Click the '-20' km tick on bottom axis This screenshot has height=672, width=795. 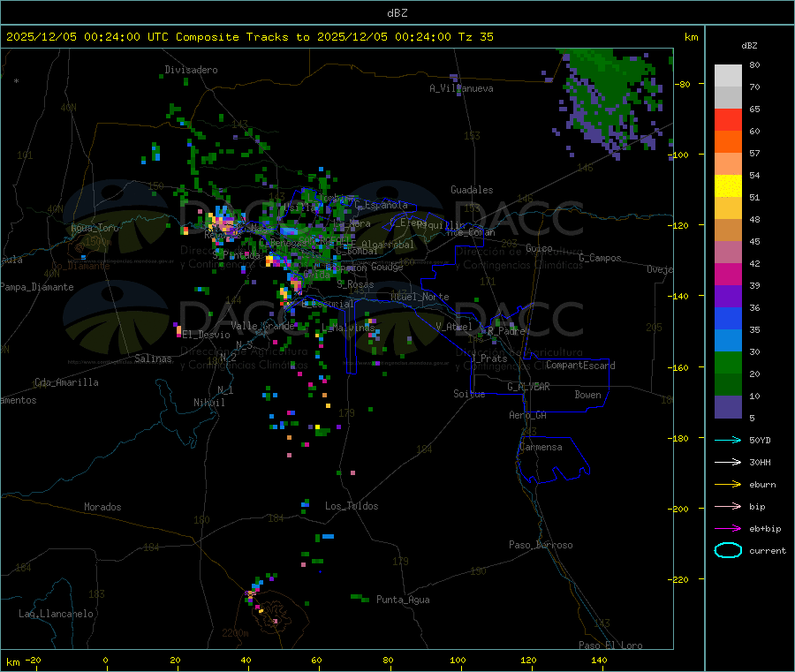pyautogui.click(x=33, y=660)
